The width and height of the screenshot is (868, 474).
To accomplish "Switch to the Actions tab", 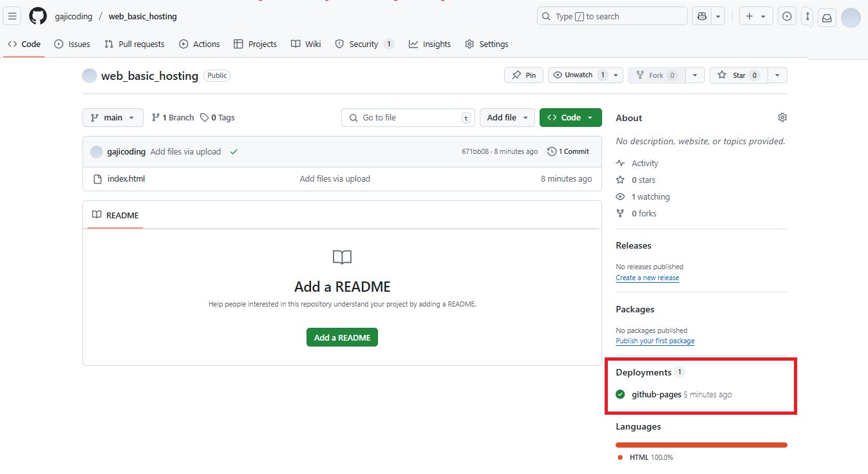I will [x=200, y=44].
